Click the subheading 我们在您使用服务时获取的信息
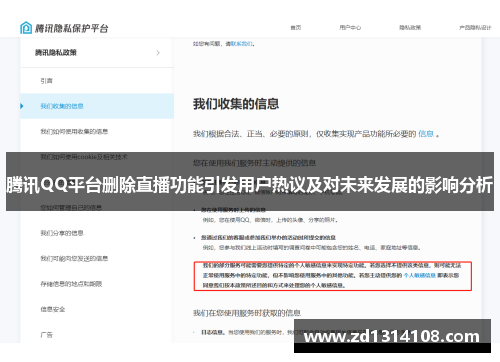Image resolution: width=500 pixels, height=362 pixels. click(x=247, y=313)
